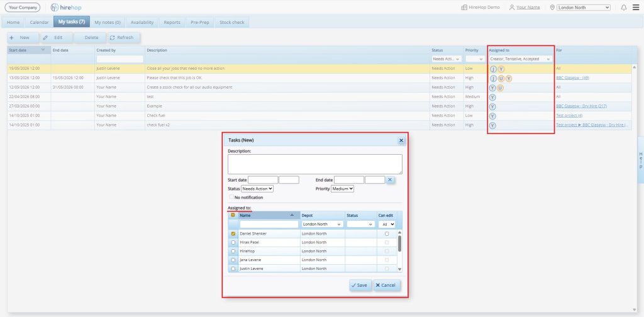Click the Created by filter field
Image resolution: width=644 pixels, height=317 pixels.
[x=120, y=59]
